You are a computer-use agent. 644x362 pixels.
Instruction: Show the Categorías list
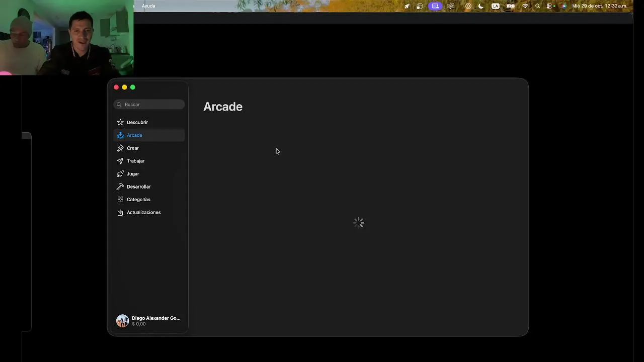coord(149,200)
